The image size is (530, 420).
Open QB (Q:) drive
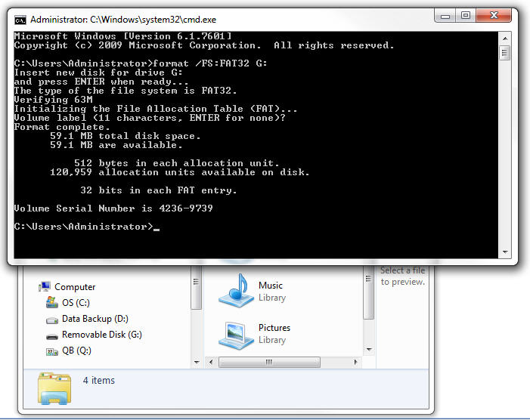tap(76, 351)
